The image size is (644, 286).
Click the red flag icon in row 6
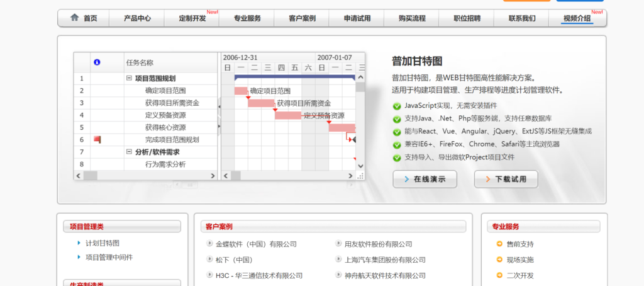click(97, 139)
